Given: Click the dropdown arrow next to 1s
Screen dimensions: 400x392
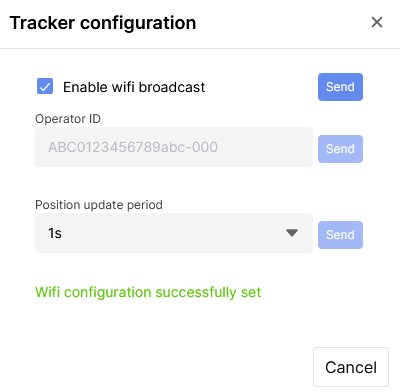Looking at the screenshot, I should click(292, 233).
